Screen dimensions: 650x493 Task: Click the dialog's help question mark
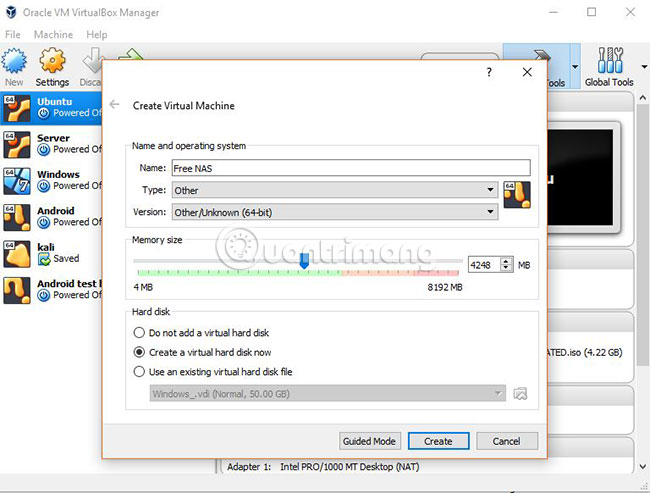[489, 72]
